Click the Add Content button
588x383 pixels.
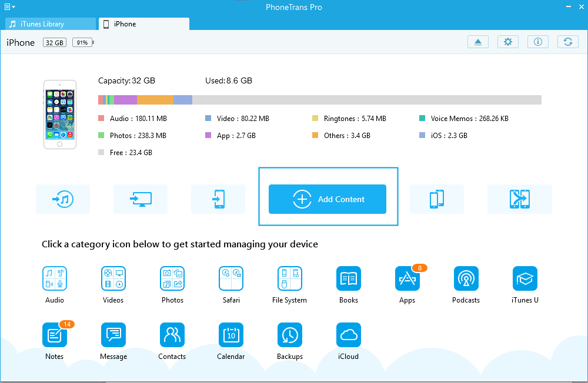328,199
